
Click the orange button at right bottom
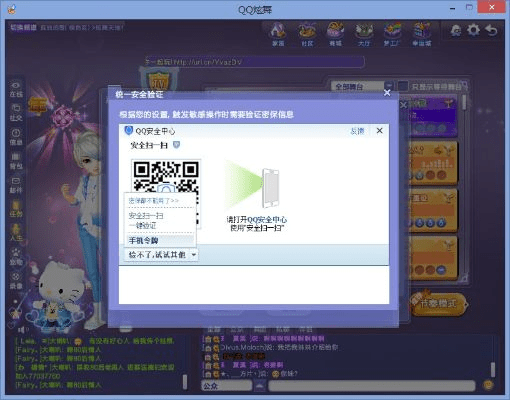[x=439, y=304]
